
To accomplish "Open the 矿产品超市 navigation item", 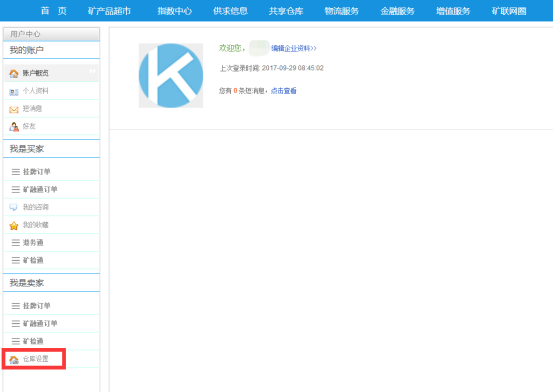I will coord(109,11).
